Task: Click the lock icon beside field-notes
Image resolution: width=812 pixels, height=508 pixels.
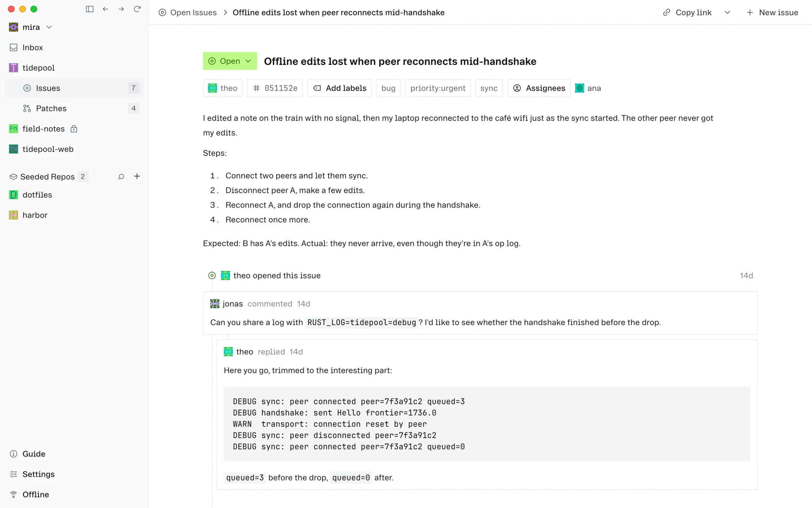Action: (x=74, y=129)
